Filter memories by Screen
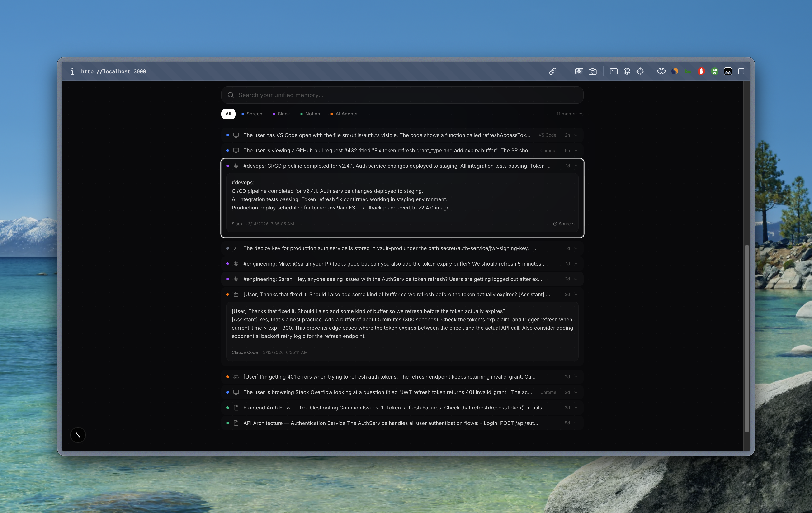Image resolution: width=812 pixels, height=513 pixels. pyautogui.click(x=252, y=114)
